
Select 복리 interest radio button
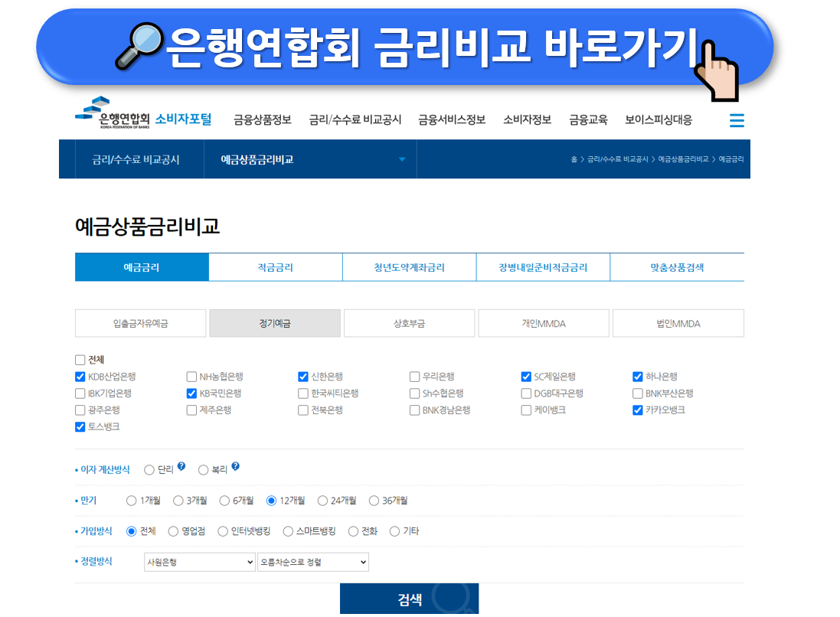[203, 470]
